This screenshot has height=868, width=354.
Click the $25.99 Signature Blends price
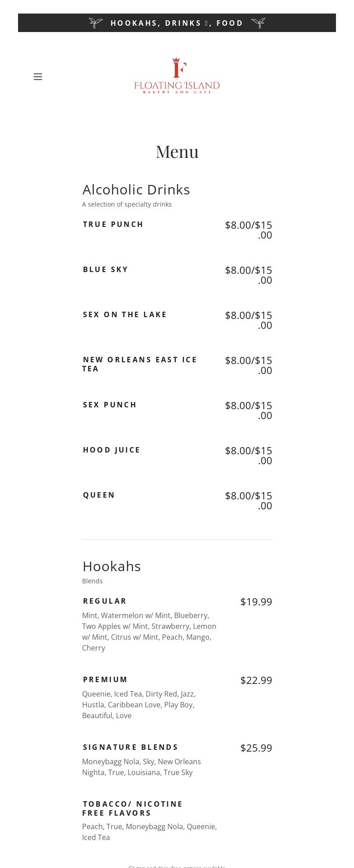(x=256, y=748)
